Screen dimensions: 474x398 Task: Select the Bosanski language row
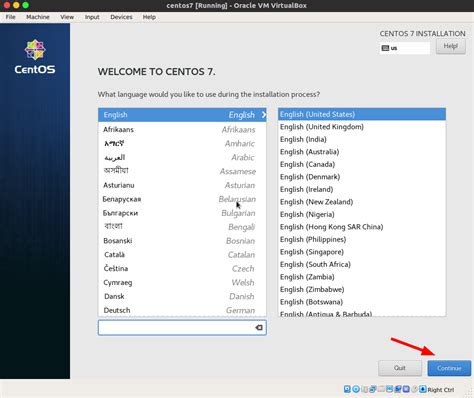coord(182,241)
